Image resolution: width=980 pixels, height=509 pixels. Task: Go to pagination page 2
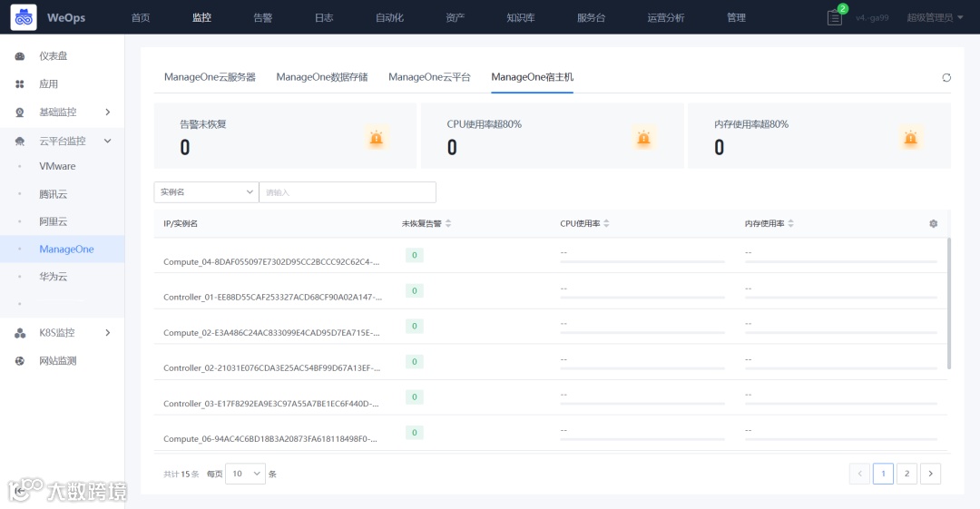906,474
